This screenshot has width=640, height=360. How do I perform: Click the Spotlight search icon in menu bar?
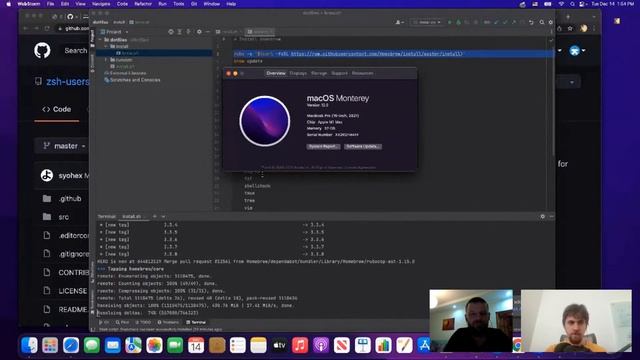pyautogui.click(x=572, y=4)
